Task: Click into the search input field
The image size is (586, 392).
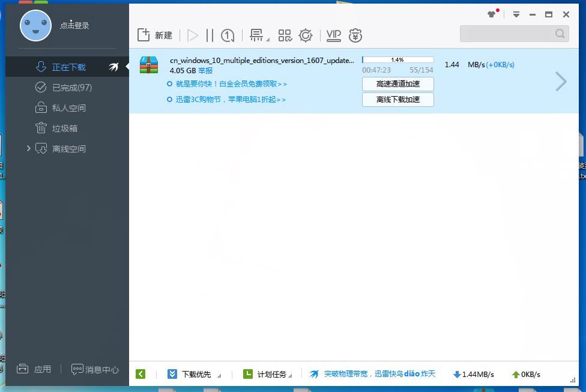Action: point(507,34)
